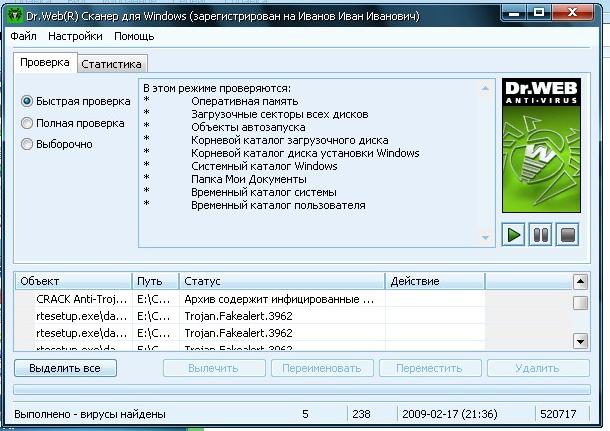Screen dimensions: 610x431
Task: Switch to the Статистика tab
Action: pyautogui.click(x=112, y=64)
